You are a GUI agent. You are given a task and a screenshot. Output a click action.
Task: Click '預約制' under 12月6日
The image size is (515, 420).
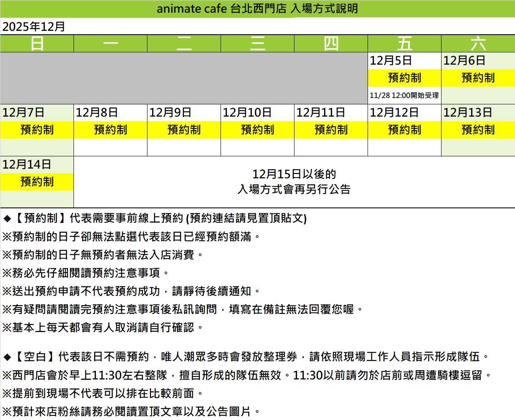pyautogui.click(x=478, y=78)
